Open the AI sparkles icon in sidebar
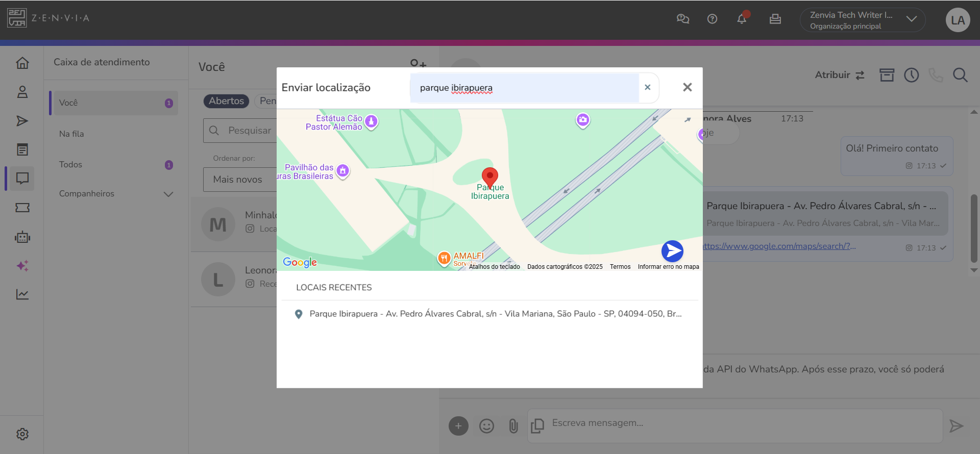 [22, 266]
